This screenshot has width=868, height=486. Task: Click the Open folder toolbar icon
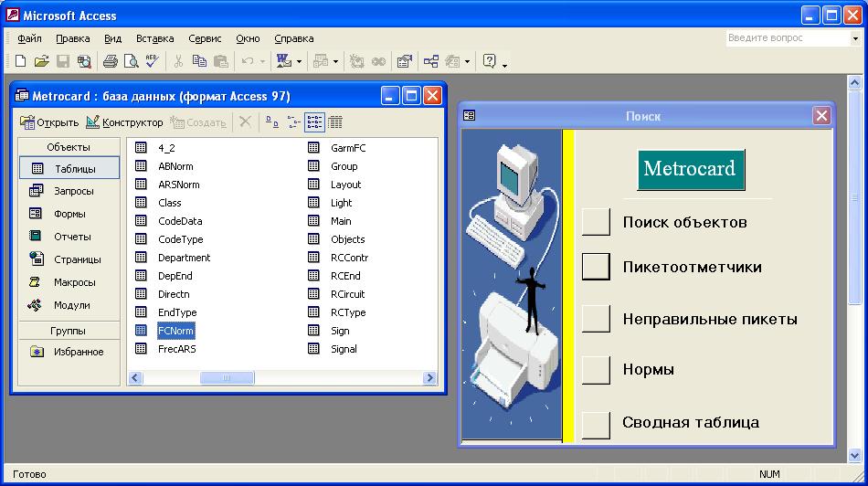coord(41,61)
